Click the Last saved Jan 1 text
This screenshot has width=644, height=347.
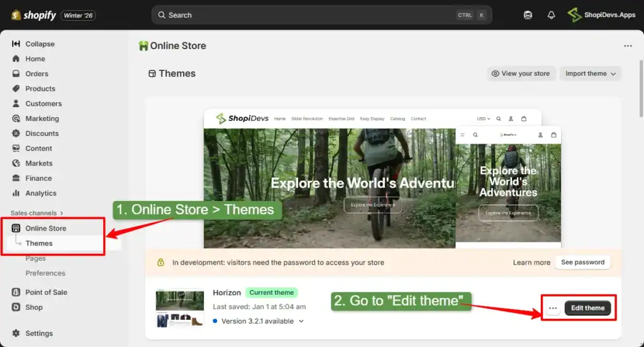click(x=259, y=307)
